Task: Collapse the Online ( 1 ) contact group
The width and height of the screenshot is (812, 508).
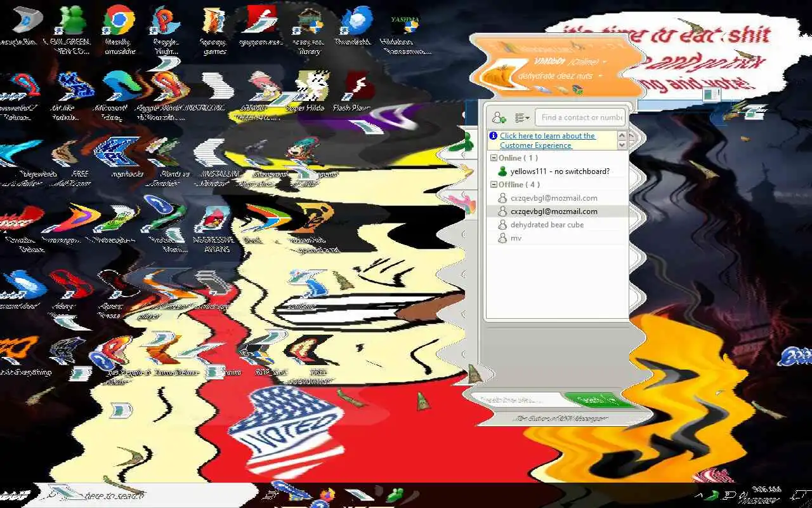Action: pos(493,158)
